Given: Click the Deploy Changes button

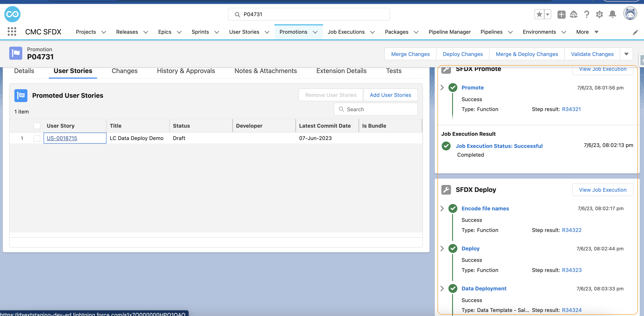Looking at the screenshot, I should click(x=462, y=54).
